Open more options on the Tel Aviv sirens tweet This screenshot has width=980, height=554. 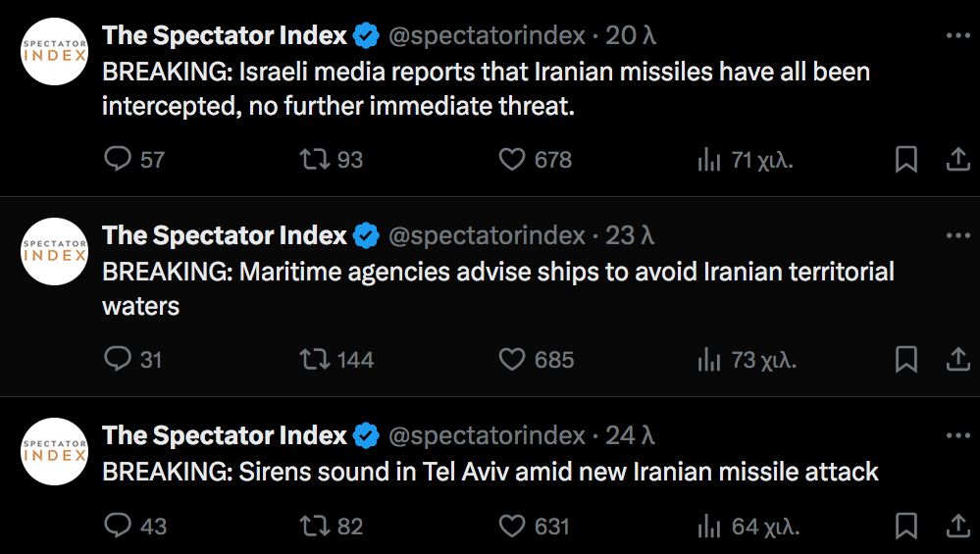click(957, 435)
